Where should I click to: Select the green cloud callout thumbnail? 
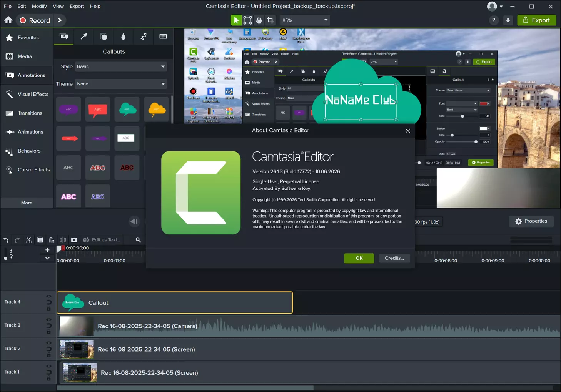pos(127,110)
